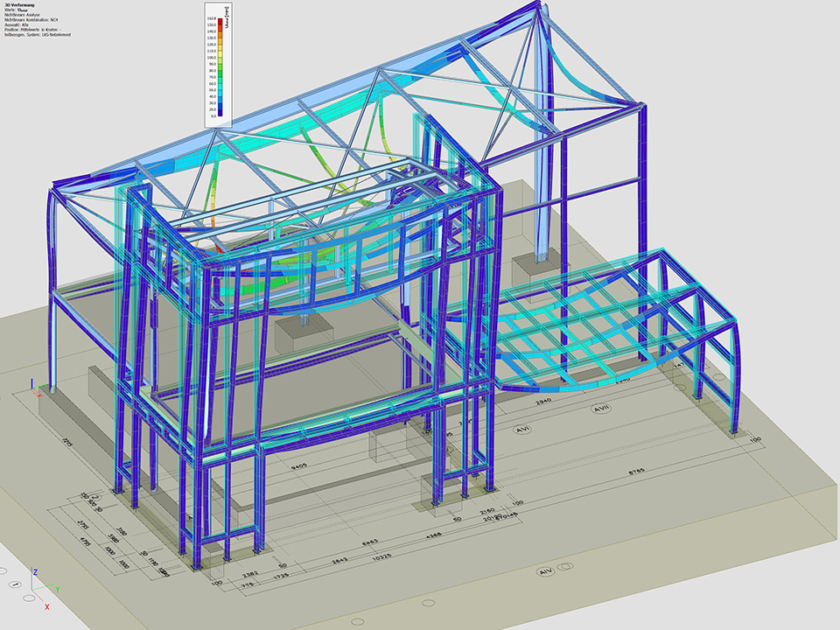Select the yellow 110.0 legend color band
The height and width of the screenshot is (630, 840).
(x=220, y=52)
